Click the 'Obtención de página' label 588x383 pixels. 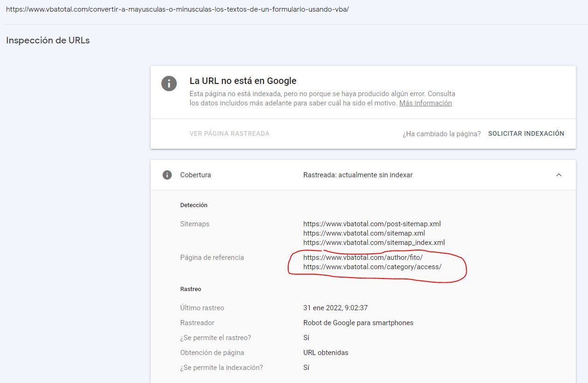pyautogui.click(x=212, y=353)
